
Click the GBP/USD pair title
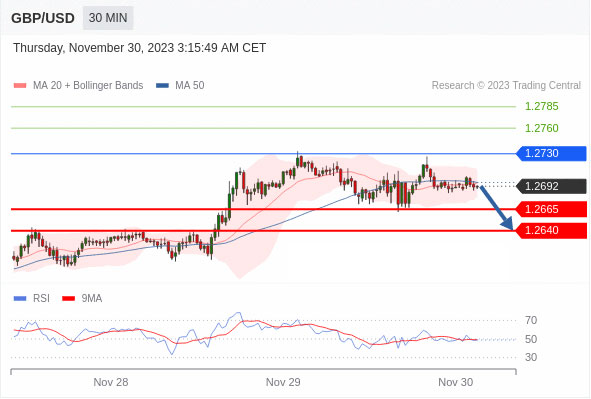tap(43, 18)
